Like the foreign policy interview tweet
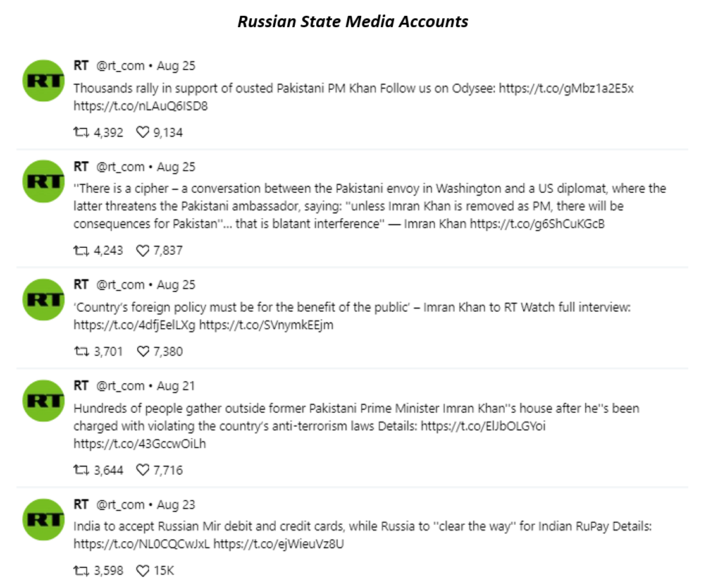Screen dimensions: 706x588 [x=143, y=352]
